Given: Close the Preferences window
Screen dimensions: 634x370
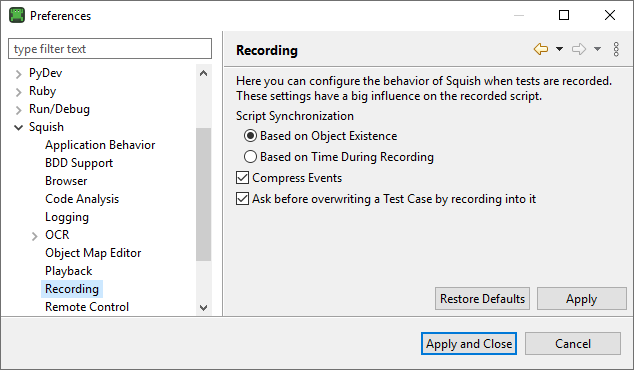Looking at the screenshot, I should 610,15.
